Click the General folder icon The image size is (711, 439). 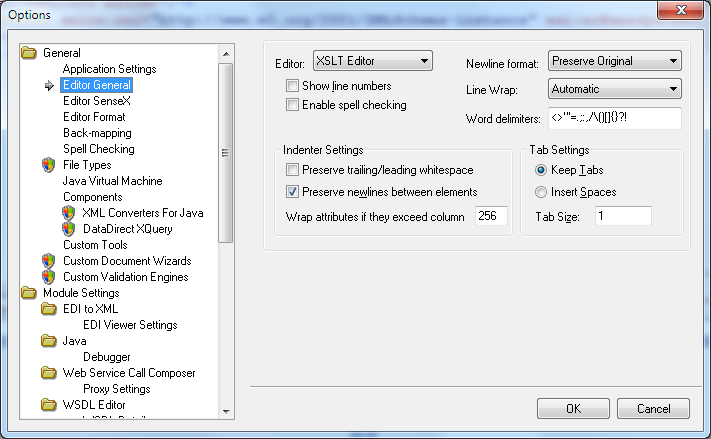click(x=29, y=53)
